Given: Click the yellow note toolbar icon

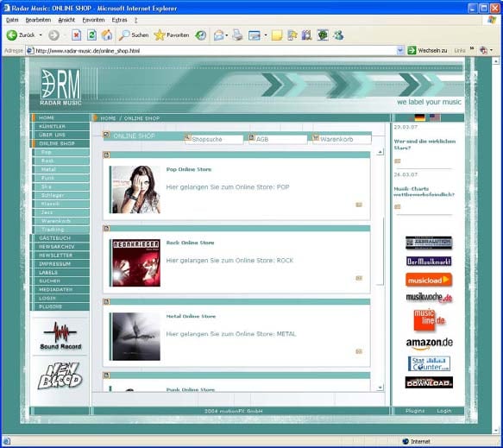Looking at the screenshot, I should (277, 35).
